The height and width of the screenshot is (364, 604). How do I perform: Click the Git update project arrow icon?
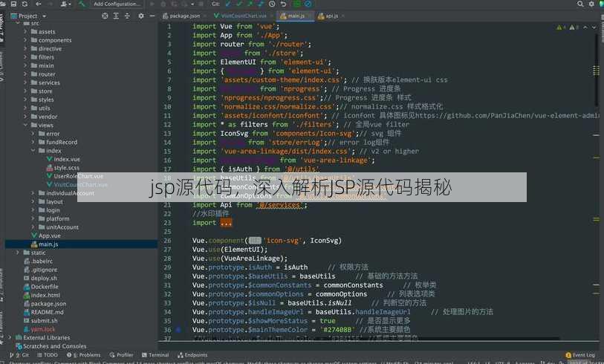pos(229,4)
